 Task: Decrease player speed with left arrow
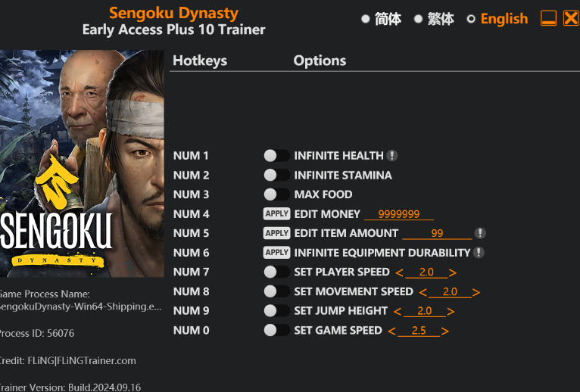tap(400, 272)
